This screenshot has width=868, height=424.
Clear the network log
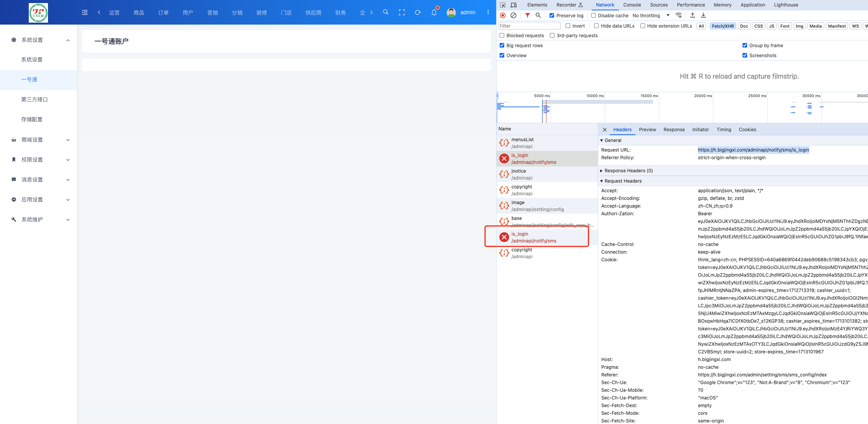pyautogui.click(x=513, y=15)
